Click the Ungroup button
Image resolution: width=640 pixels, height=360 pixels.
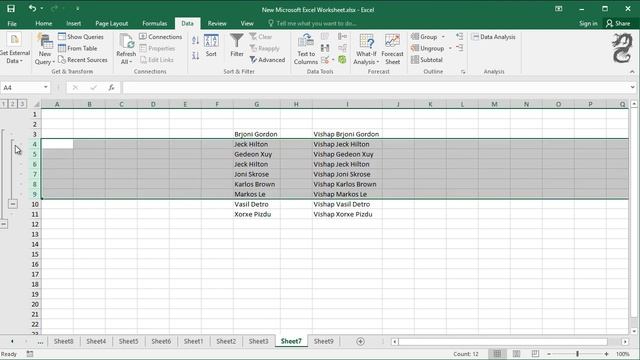click(427, 48)
